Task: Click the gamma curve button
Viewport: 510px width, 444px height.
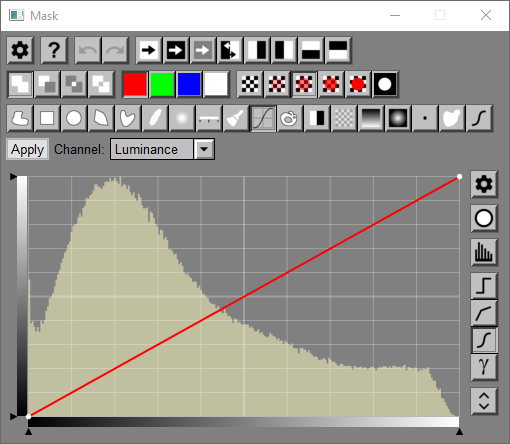Action: (484, 367)
